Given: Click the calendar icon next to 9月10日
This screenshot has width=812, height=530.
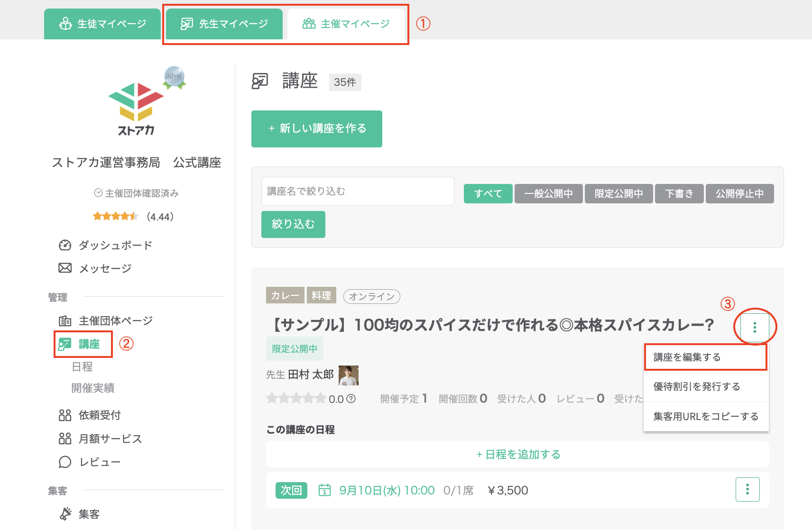Looking at the screenshot, I should click(x=324, y=490).
